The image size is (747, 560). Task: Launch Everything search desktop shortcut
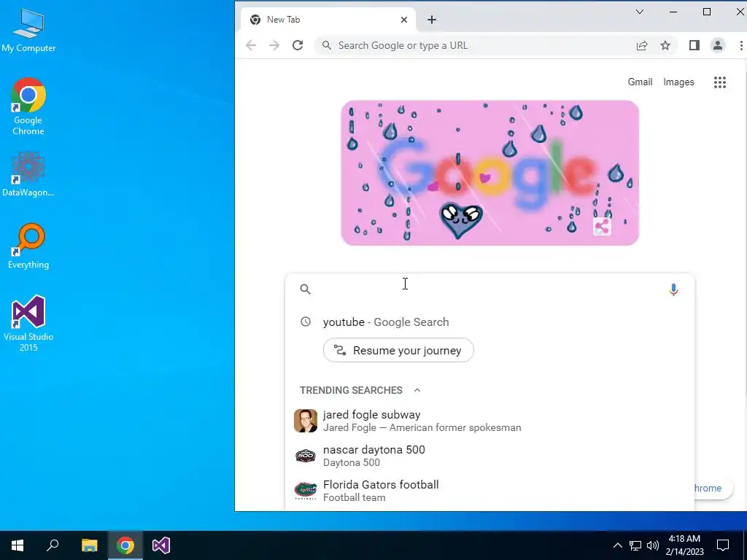[x=28, y=246]
